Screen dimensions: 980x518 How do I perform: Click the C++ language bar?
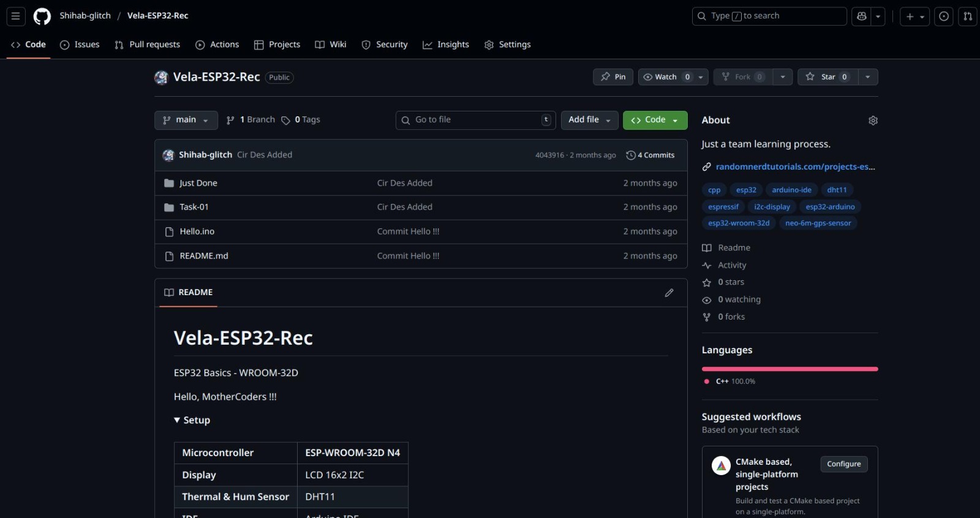pyautogui.click(x=790, y=369)
